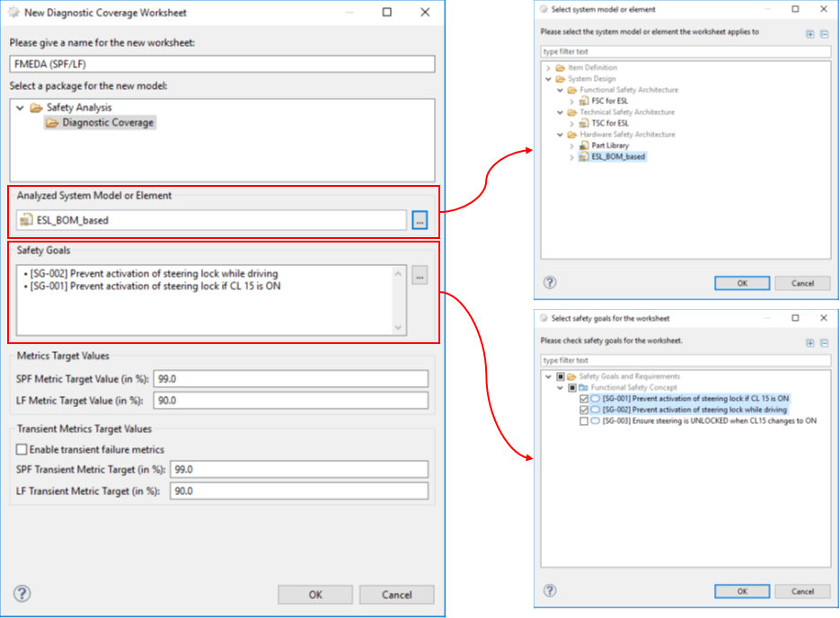Click Collapse All icon in Select safety goals dialog
Viewport: 840px width, 618px height.
tap(825, 343)
